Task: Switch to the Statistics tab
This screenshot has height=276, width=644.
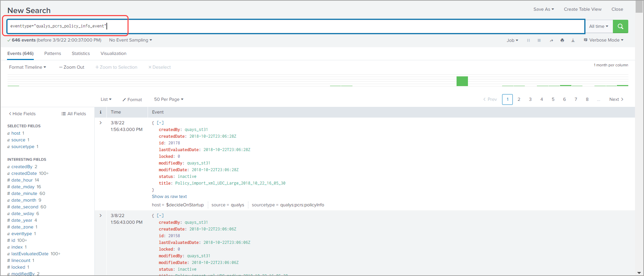Action: [81, 54]
